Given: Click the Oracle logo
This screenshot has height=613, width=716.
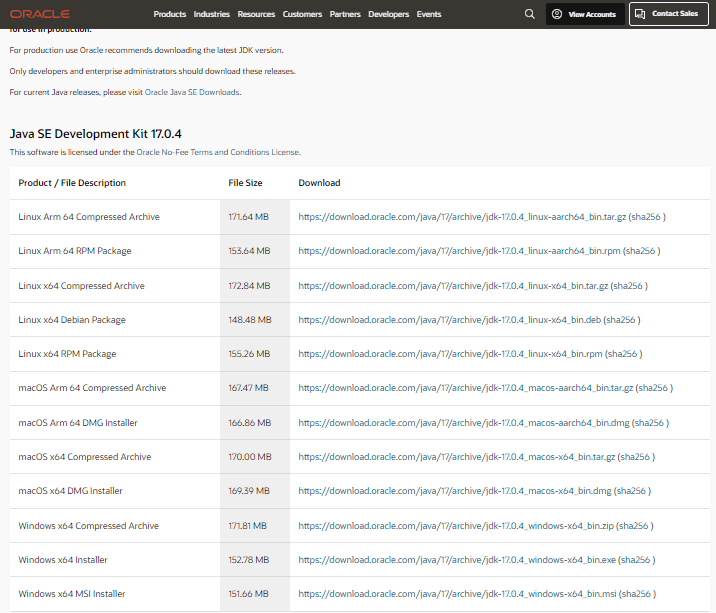Looking at the screenshot, I should [x=40, y=14].
